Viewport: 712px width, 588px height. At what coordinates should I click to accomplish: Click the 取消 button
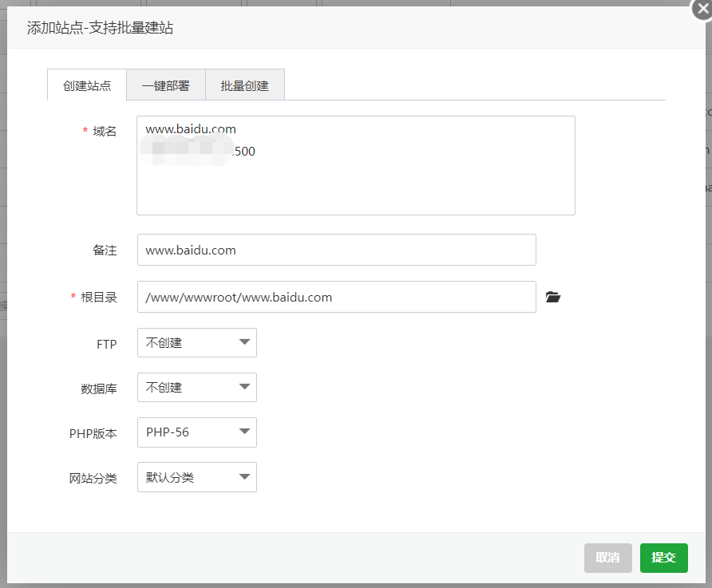[x=607, y=558]
